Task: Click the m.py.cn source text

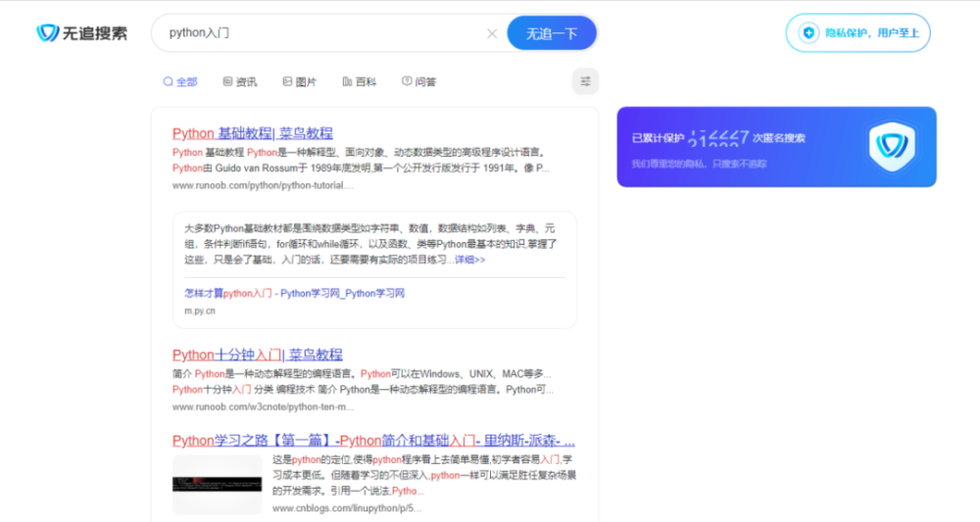Action: click(199, 310)
